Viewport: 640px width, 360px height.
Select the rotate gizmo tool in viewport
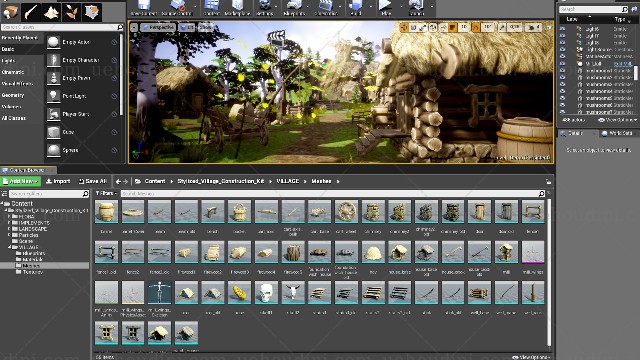[413, 27]
